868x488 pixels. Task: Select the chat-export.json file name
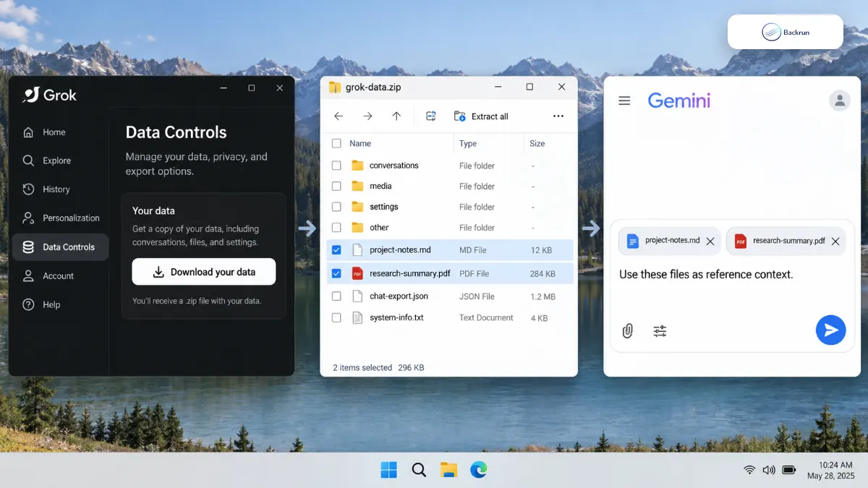point(399,296)
